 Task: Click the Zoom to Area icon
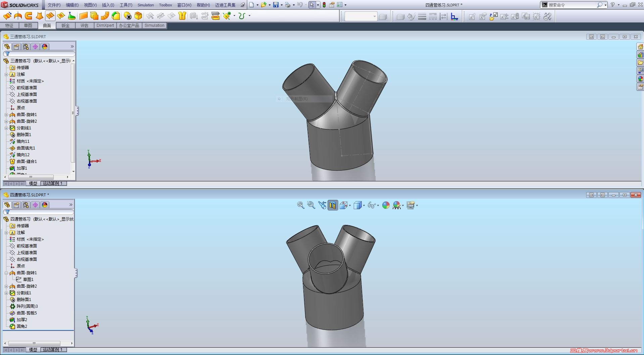(x=311, y=205)
